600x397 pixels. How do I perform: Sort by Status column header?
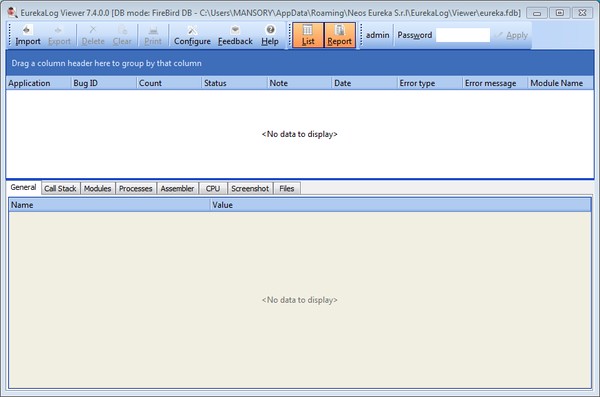234,83
